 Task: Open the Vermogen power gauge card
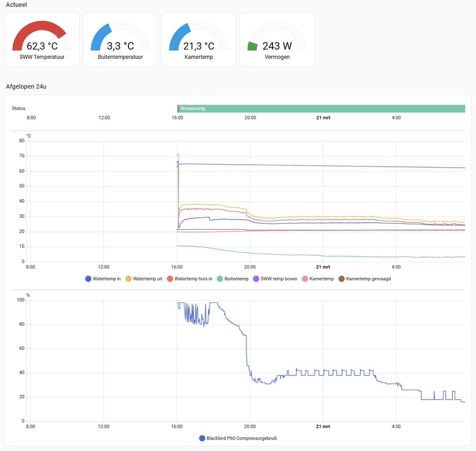[x=277, y=39]
